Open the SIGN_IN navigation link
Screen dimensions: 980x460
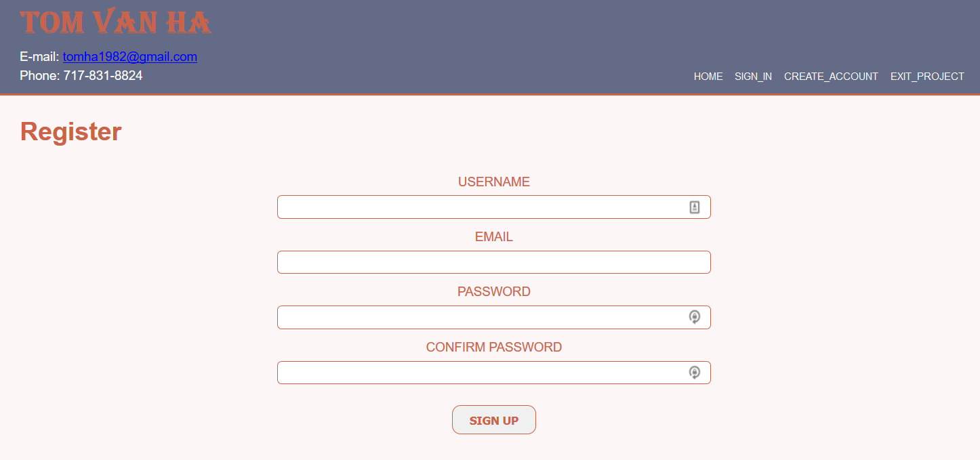click(x=753, y=77)
